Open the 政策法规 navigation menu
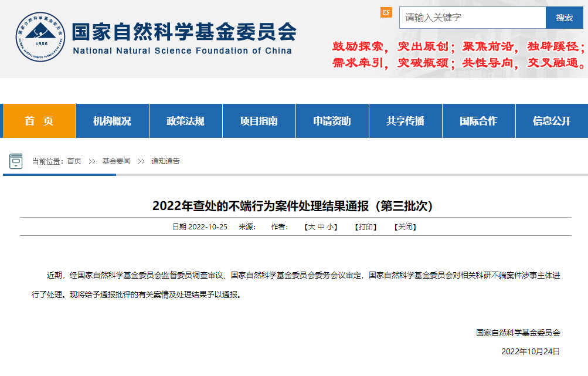 click(186, 121)
